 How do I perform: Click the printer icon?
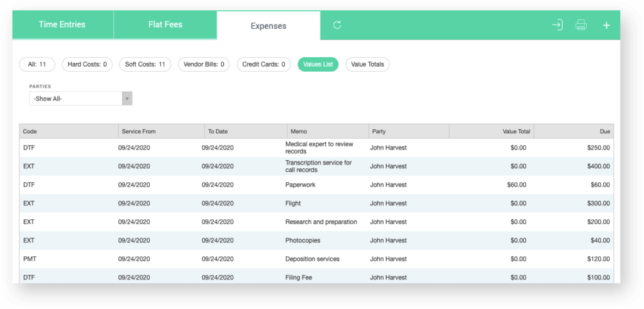580,25
